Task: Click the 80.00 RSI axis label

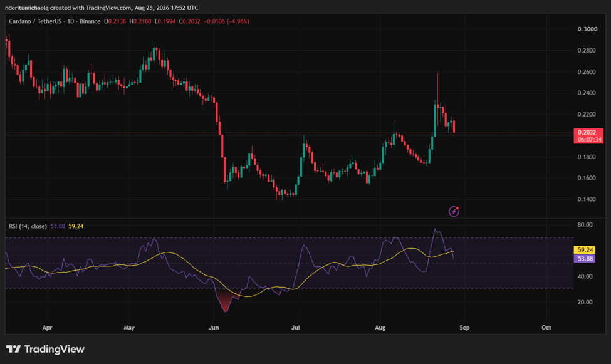Action: click(x=585, y=225)
